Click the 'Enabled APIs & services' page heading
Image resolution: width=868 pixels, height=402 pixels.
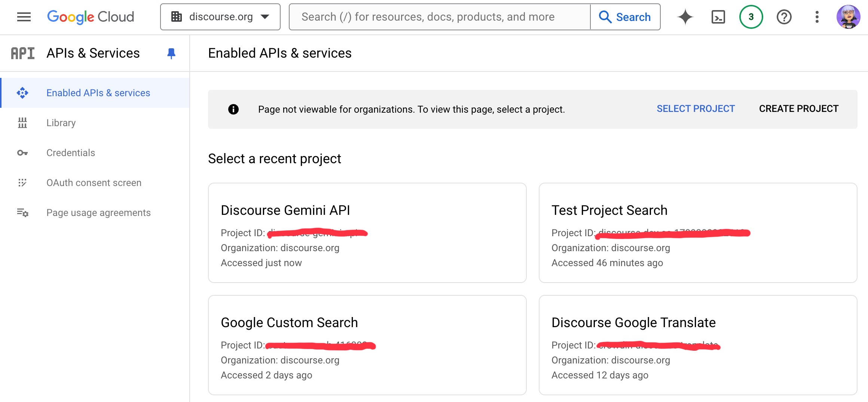click(280, 53)
